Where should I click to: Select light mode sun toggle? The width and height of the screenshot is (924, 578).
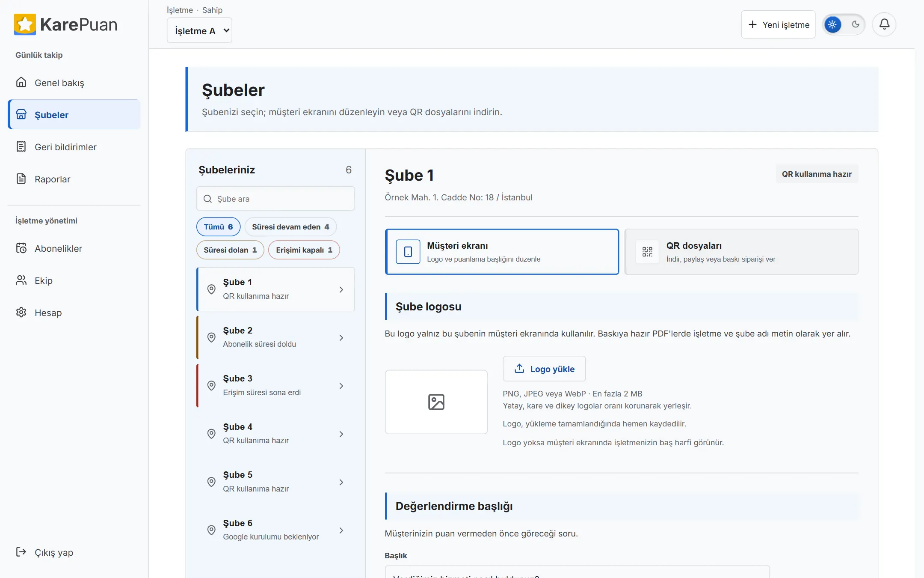[x=832, y=24]
